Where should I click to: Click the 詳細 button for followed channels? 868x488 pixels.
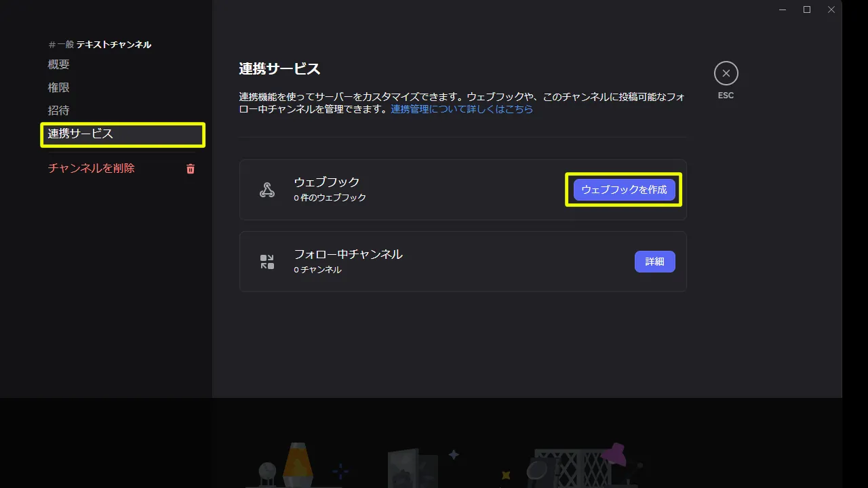(x=654, y=262)
